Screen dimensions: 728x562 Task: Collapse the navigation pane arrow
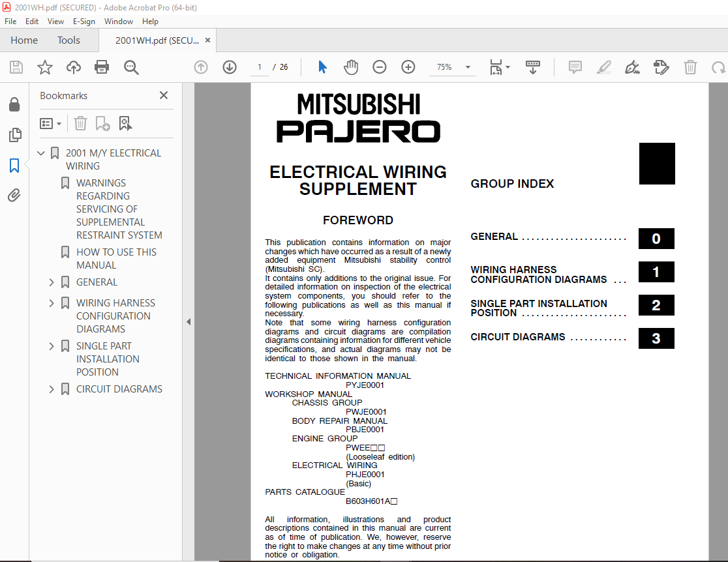[x=189, y=321]
